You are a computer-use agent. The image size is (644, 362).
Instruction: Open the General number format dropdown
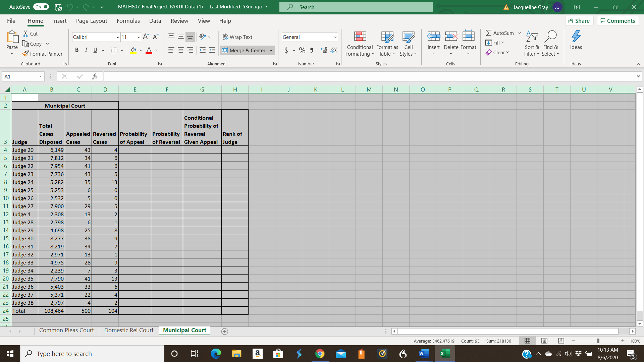point(335,37)
